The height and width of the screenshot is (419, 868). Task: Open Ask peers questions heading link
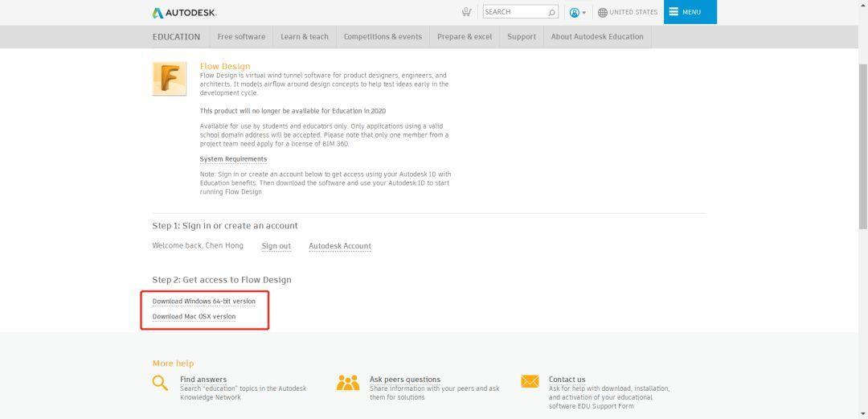click(405, 380)
